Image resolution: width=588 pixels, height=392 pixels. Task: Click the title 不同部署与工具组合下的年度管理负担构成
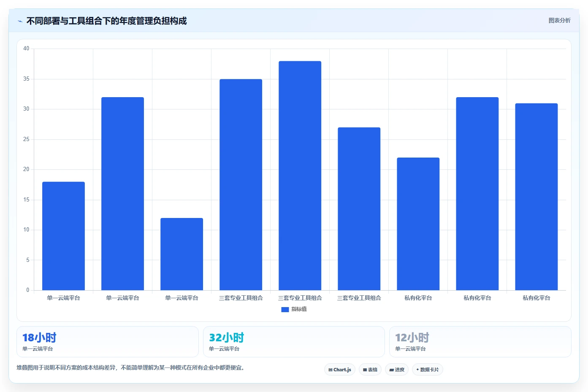[x=106, y=21]
